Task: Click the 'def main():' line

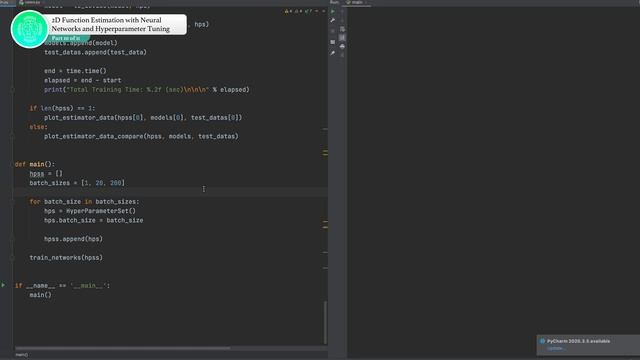Action: click(x=35, y=164)
